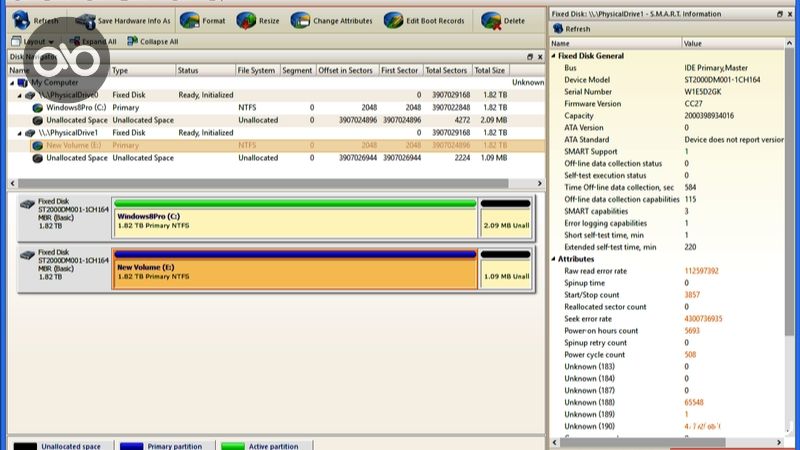The height and width of the screenshot is (450, 800).
Task: Click the 1.09 MB unallocated space row icon
Action: pyautogui.click(x=37, y=158)
